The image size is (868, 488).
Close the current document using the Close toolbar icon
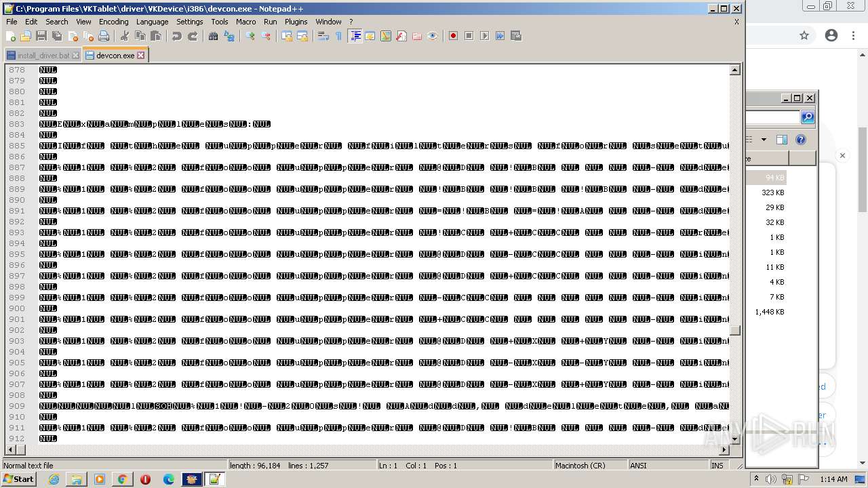[73, 36]
